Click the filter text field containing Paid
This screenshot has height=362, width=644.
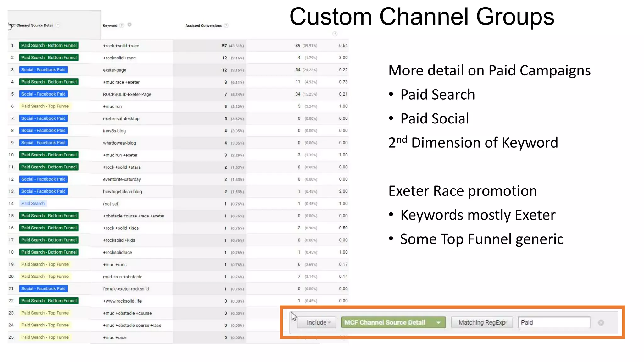pos(554,322)
